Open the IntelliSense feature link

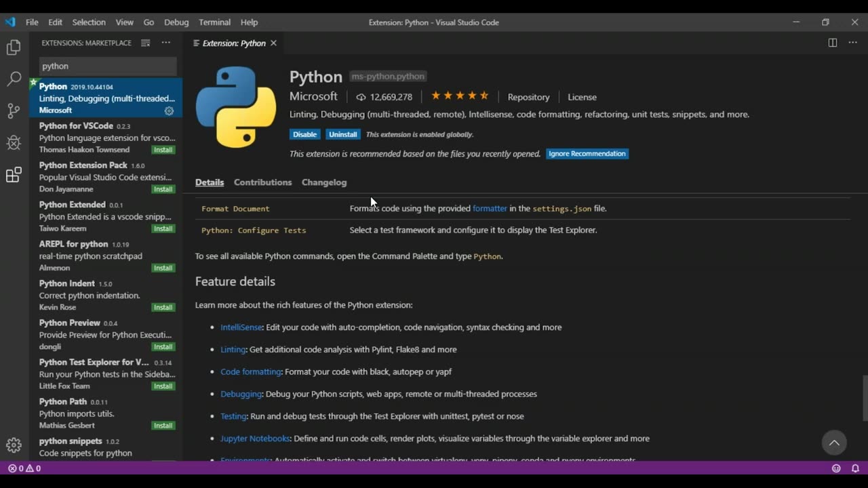coord(241,327)
